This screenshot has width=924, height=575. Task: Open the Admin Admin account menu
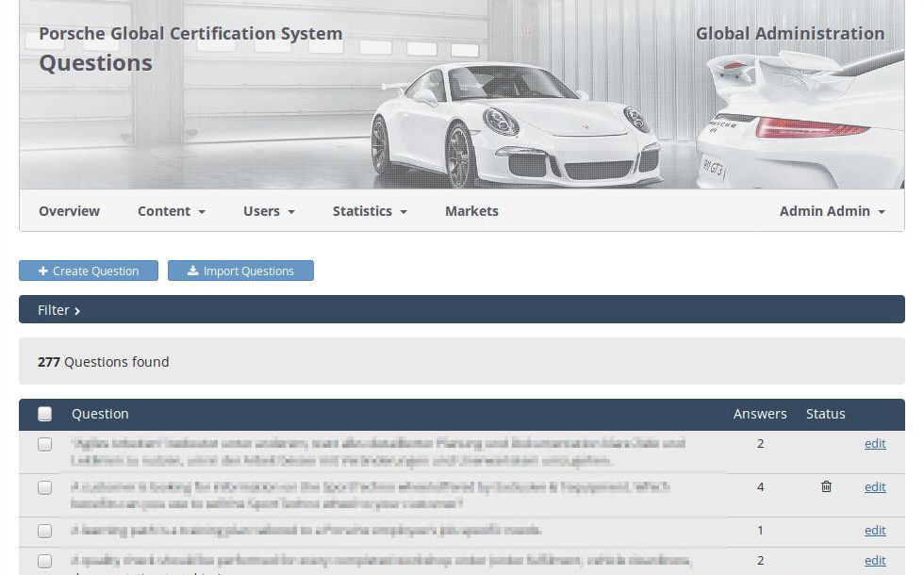(832, 211)
